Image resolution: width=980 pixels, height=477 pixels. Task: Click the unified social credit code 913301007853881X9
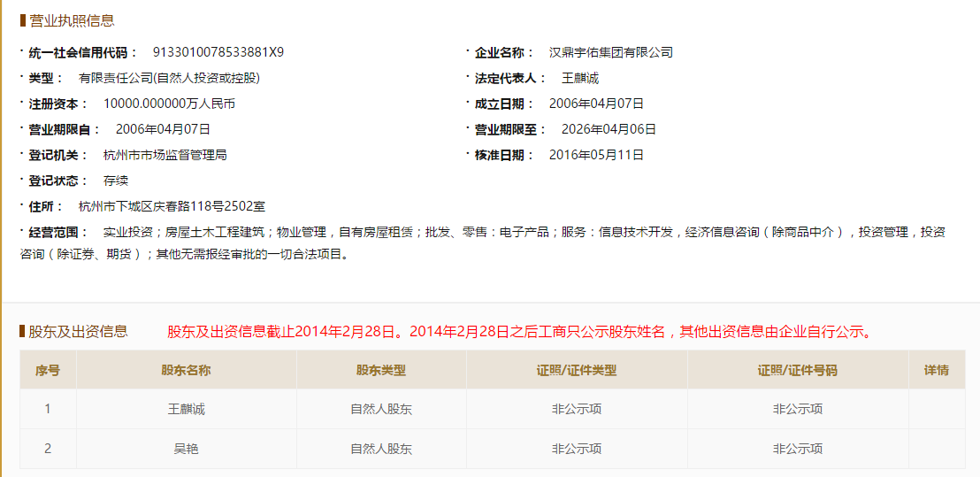(218, 52)
